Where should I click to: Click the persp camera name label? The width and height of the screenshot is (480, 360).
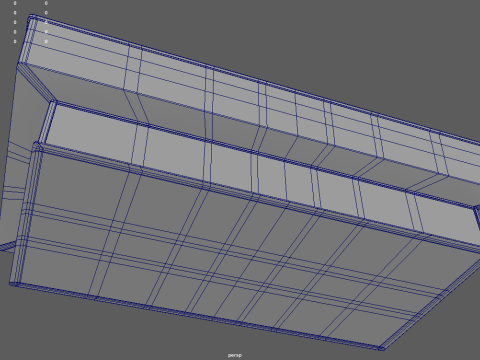pos(235,355)
